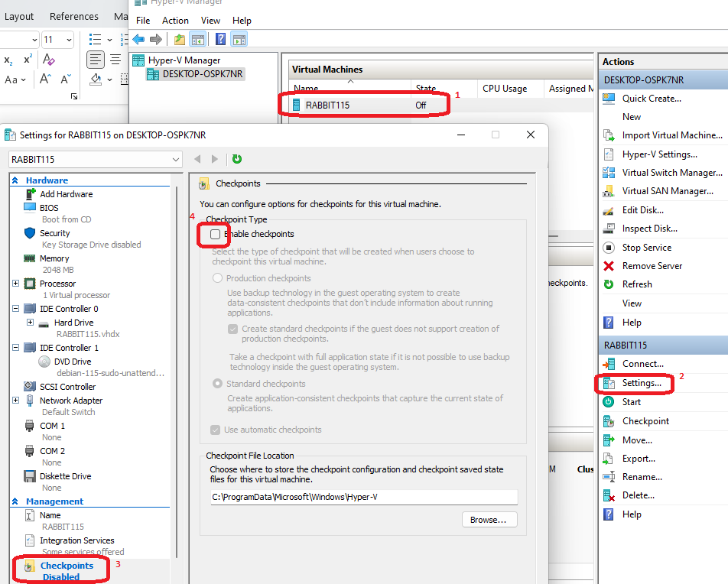
Task: Expand the Network Adapter node
Action: pyautogui.click(x=15, y=401)
